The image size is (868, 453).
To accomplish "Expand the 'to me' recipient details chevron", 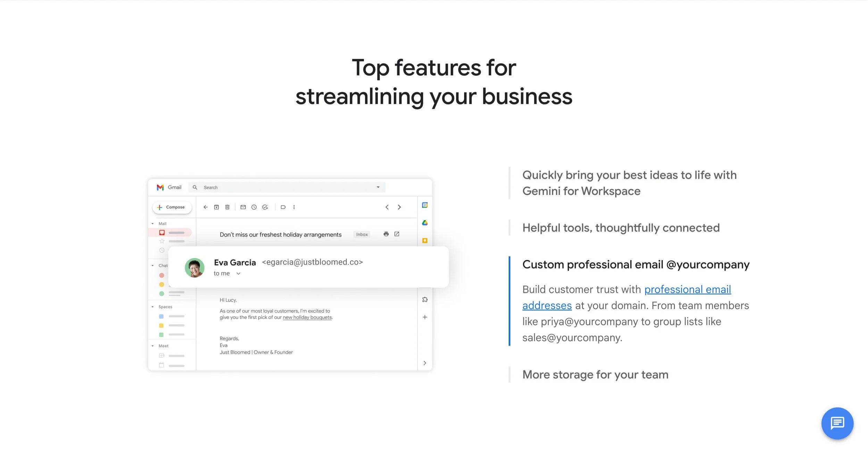I will [x=239, y=274].
